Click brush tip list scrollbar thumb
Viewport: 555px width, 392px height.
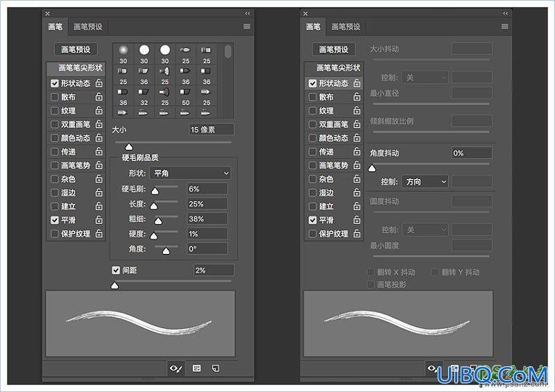[228, 51]
